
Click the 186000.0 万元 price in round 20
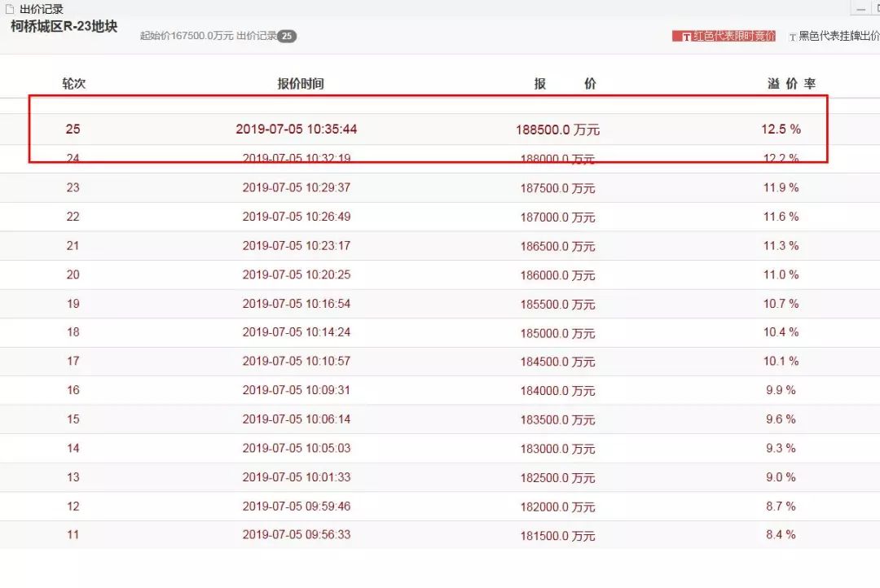coord(557,275)
